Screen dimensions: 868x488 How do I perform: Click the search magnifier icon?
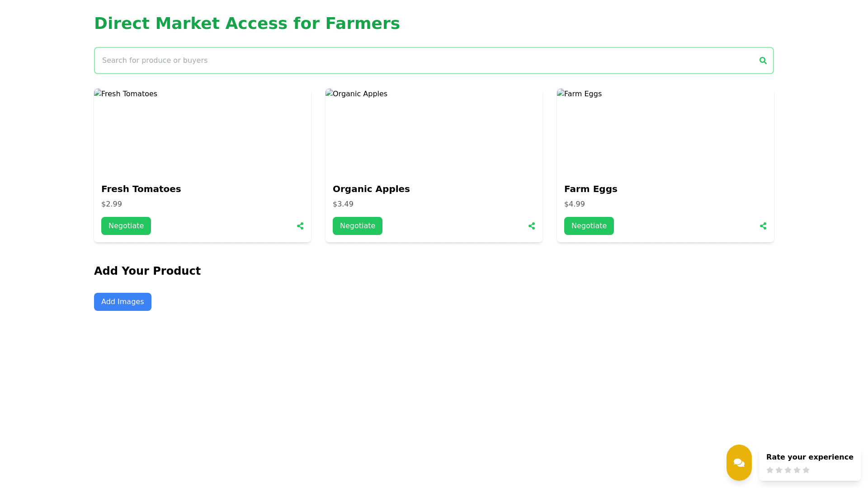(x=763, y=61)
